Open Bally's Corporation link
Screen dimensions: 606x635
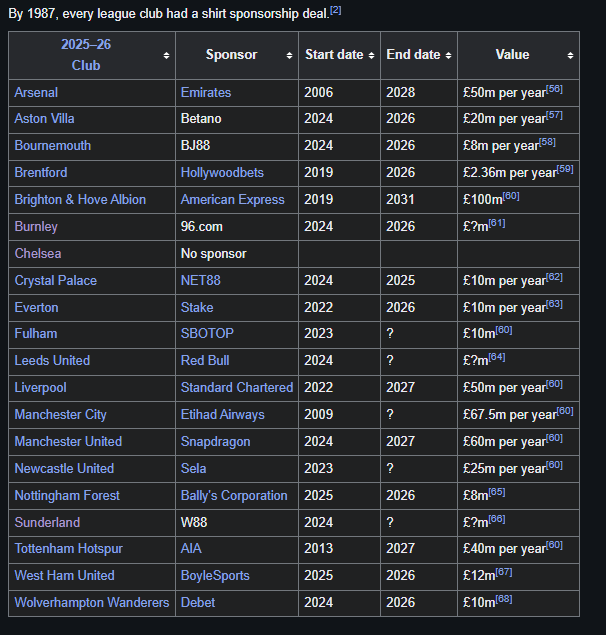234,495
